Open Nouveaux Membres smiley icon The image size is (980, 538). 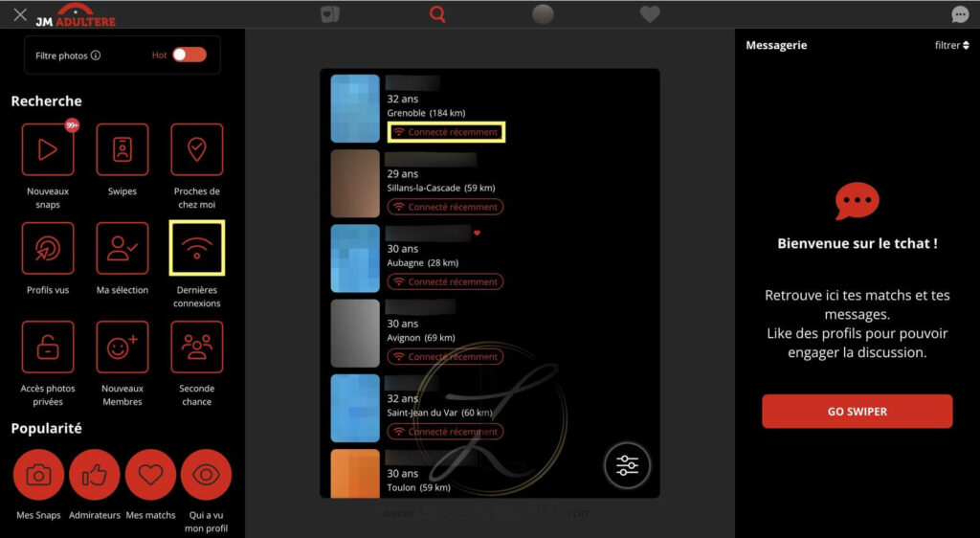pyautogui.click(x=122, y=347)
